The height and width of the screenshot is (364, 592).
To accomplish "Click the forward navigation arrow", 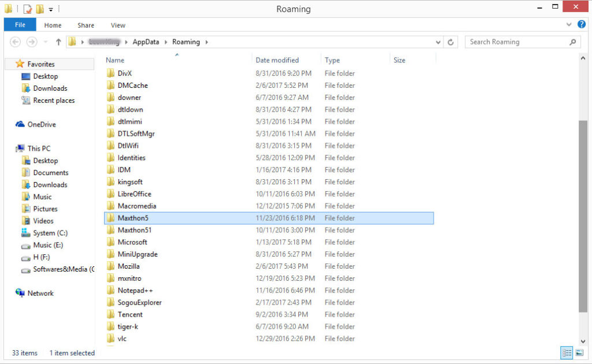I will click(30, 42).
